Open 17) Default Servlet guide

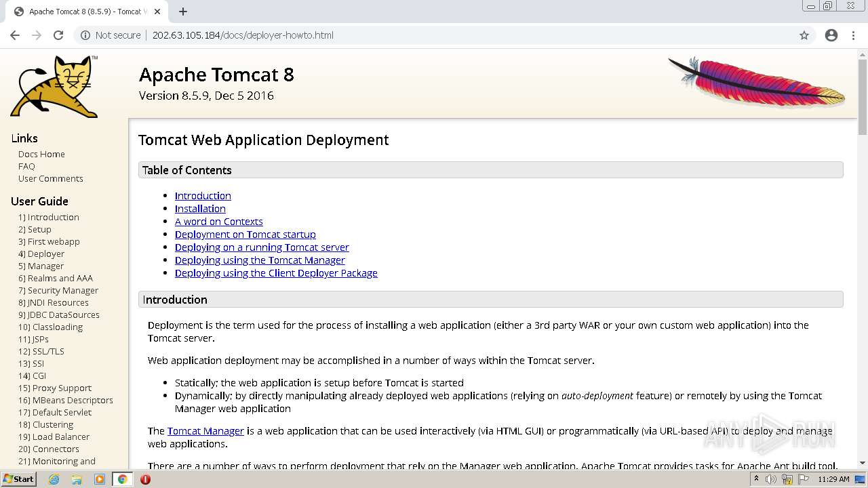(55, 412)
